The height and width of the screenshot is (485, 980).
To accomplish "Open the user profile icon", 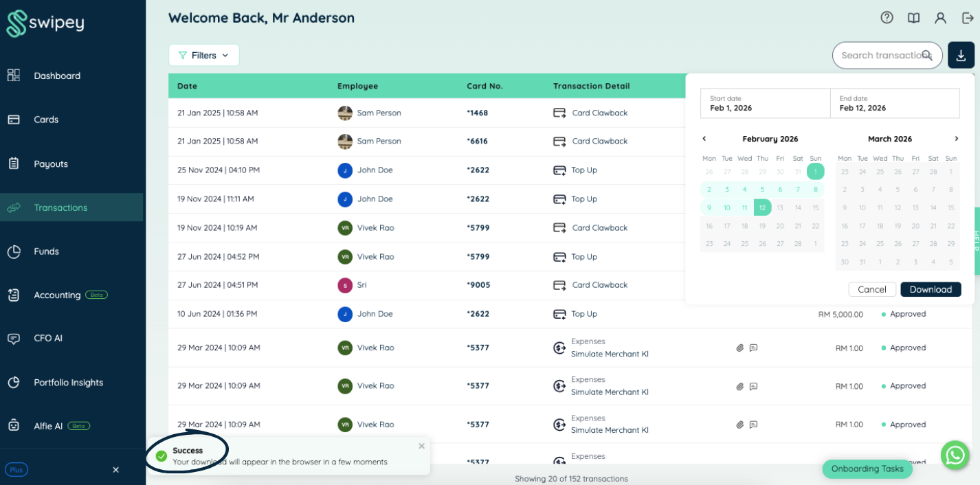I will click(940, 18).
